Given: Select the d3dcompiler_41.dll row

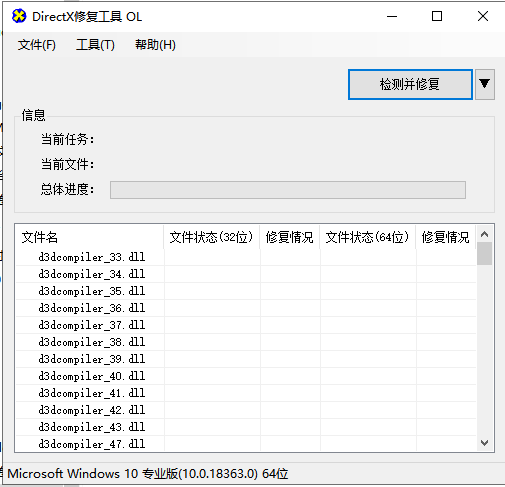Looking at the screenshot, I should [x=246, y=393].
